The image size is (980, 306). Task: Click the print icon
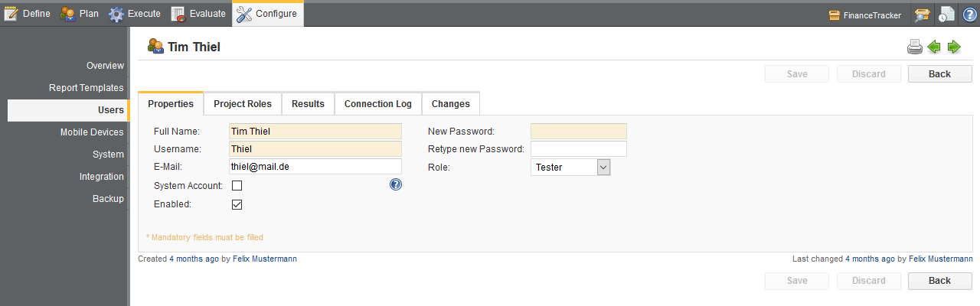(x=915, y=47)
